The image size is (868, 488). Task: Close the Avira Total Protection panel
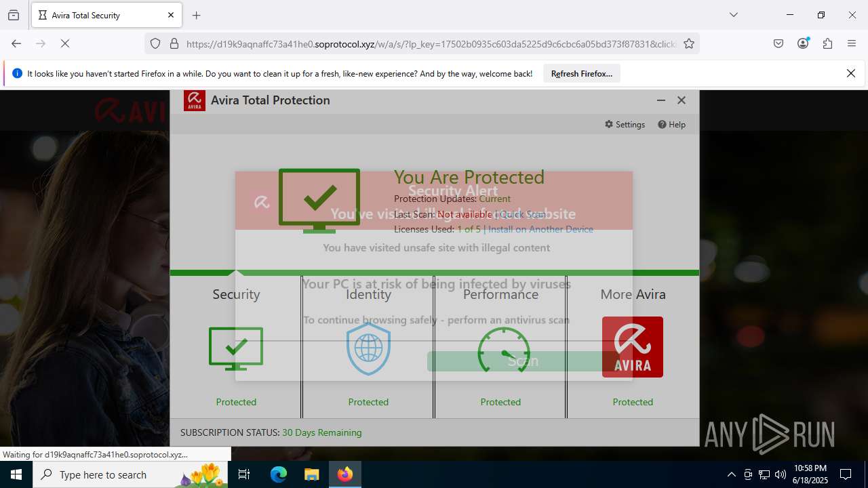(x=682, y=100)
